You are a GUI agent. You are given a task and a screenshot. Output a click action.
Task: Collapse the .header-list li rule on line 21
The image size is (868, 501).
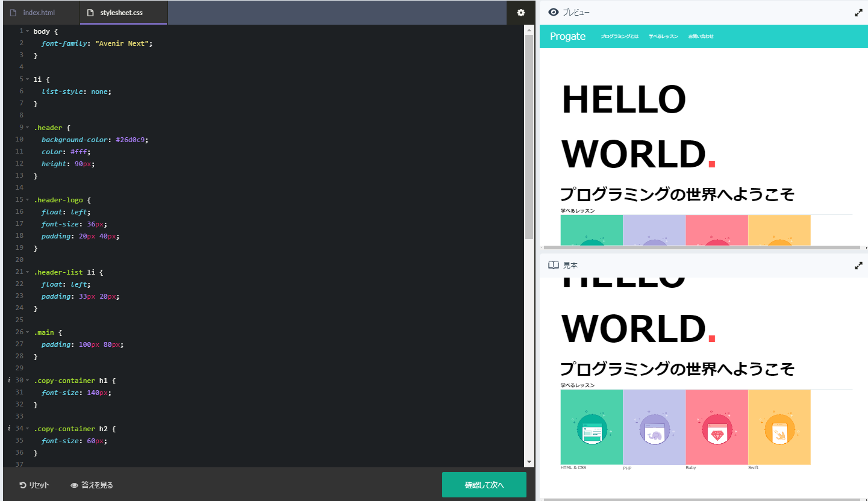click(28, 272)
